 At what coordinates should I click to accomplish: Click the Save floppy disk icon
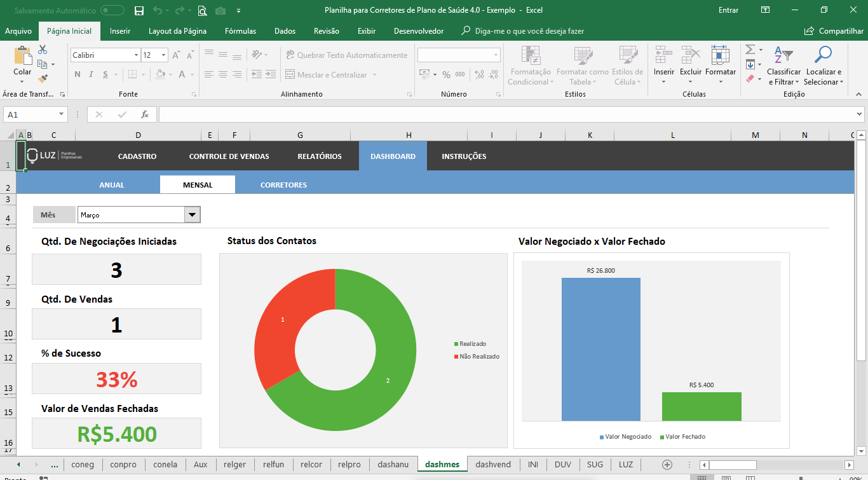coord(139,10)
